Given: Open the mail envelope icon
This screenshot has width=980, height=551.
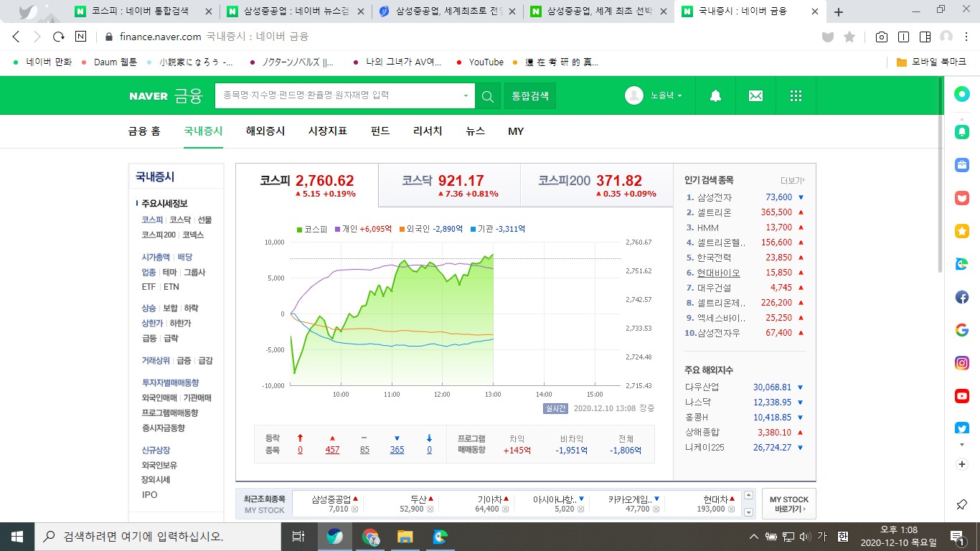Looking at the screenshot, I should coord(755,95).
